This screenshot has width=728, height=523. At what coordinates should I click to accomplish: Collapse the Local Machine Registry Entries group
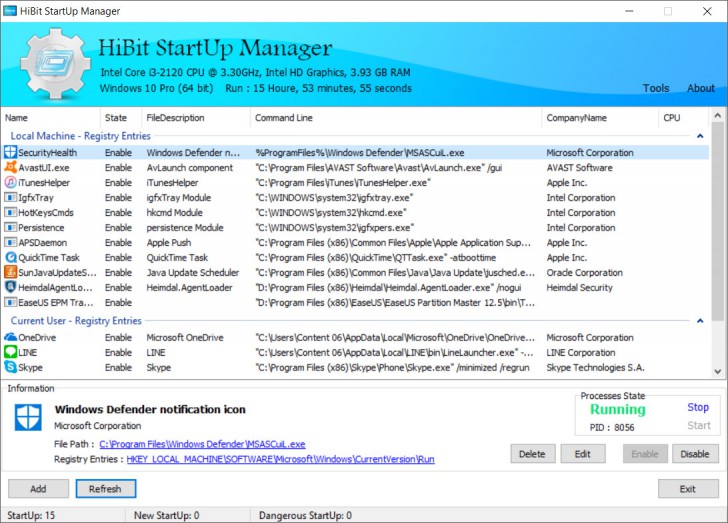coord(700,136)
